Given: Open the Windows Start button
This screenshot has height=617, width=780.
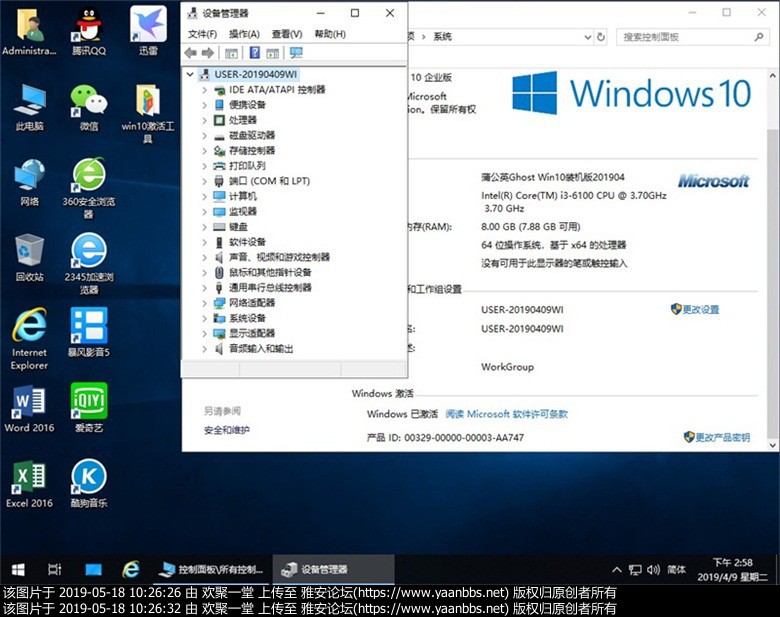Looking at the screenshot, I should coord(18,569).
